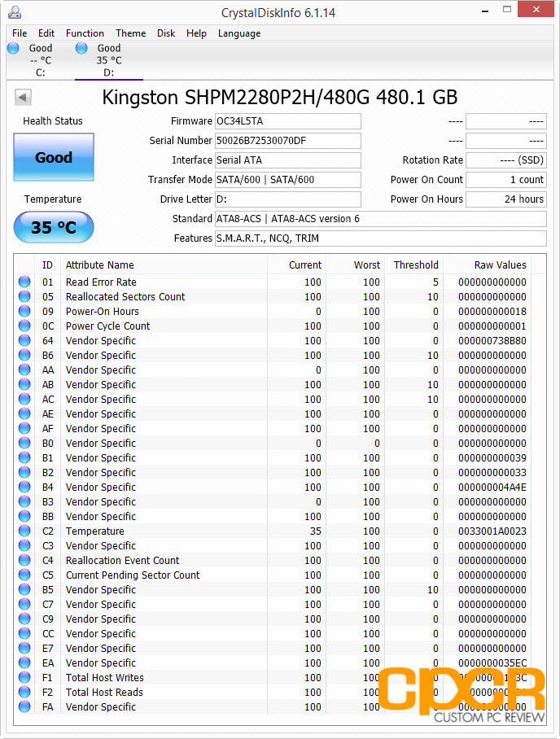The height and width of the screenshot is (739, 560).
Task: Click status icon of Reallocated Sectors Count
Action: pos(24,296)
